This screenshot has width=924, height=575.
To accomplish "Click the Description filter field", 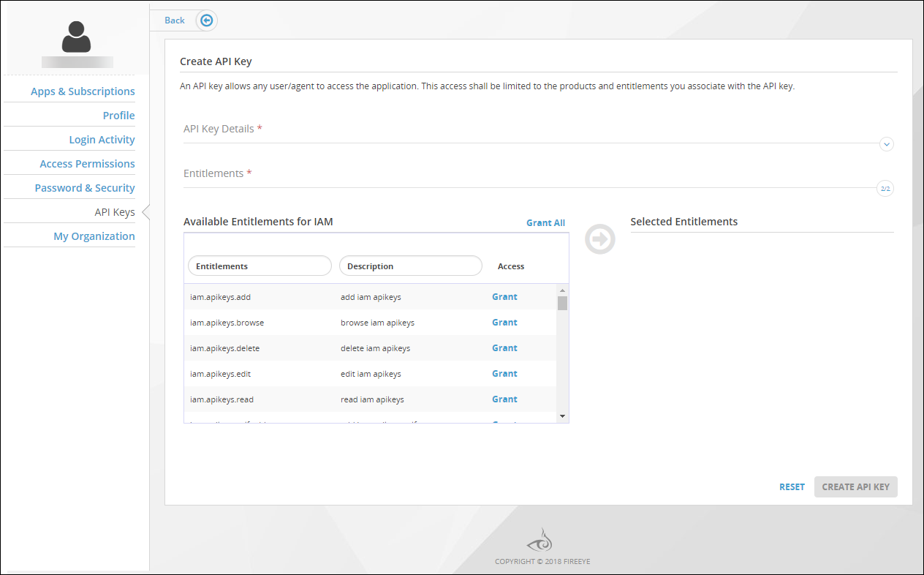I will click(411, 266).
